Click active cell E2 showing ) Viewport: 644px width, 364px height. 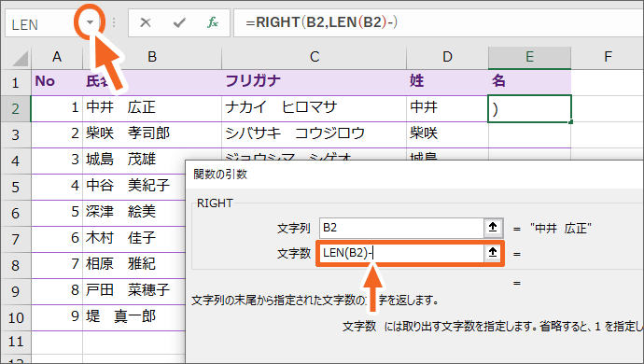pyautogui.click(x=529, y=108)
